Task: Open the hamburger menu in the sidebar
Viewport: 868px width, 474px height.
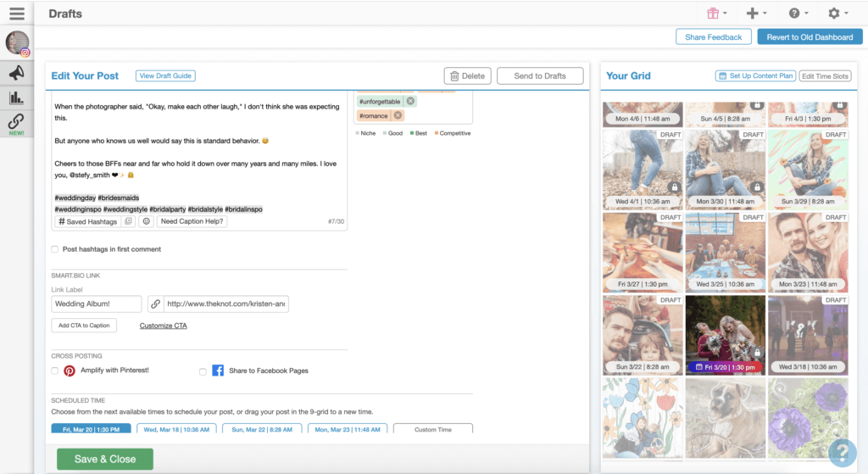Action: [16, 13]
